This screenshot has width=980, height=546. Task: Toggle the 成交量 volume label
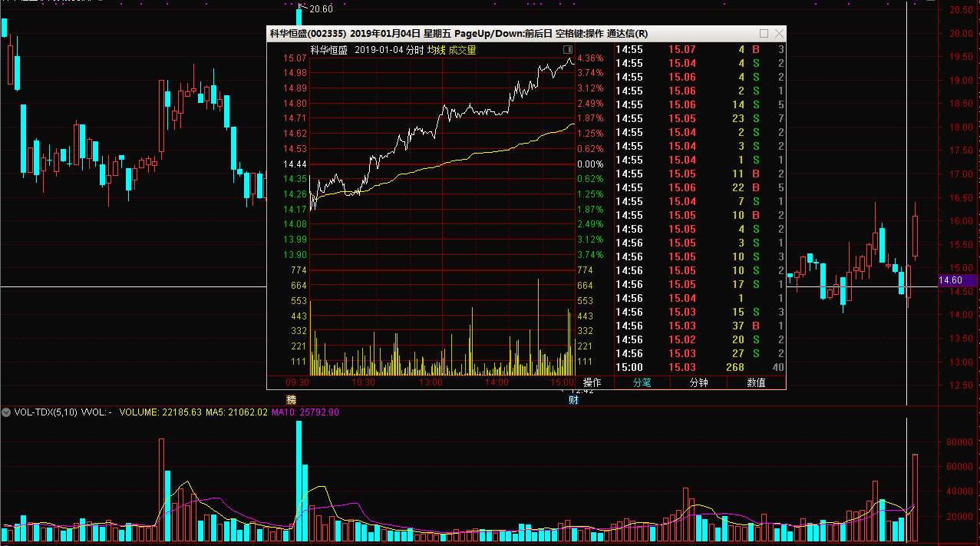pos(463,50)
